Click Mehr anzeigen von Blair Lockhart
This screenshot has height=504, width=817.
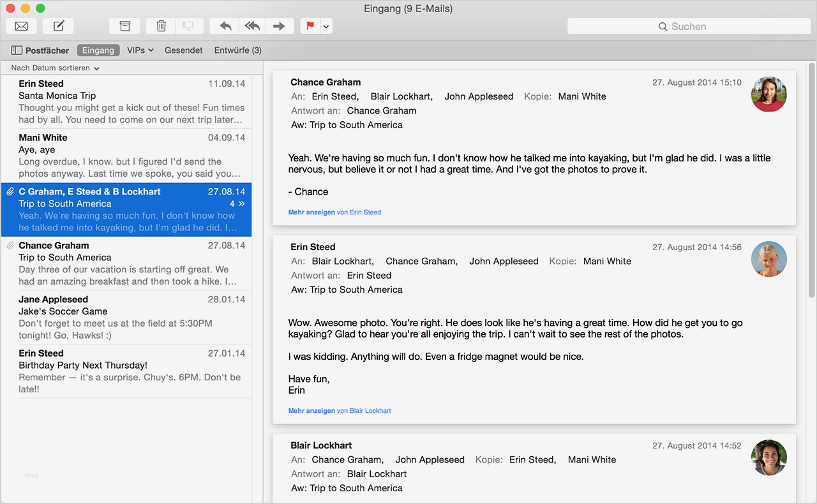tap(339, 411)
